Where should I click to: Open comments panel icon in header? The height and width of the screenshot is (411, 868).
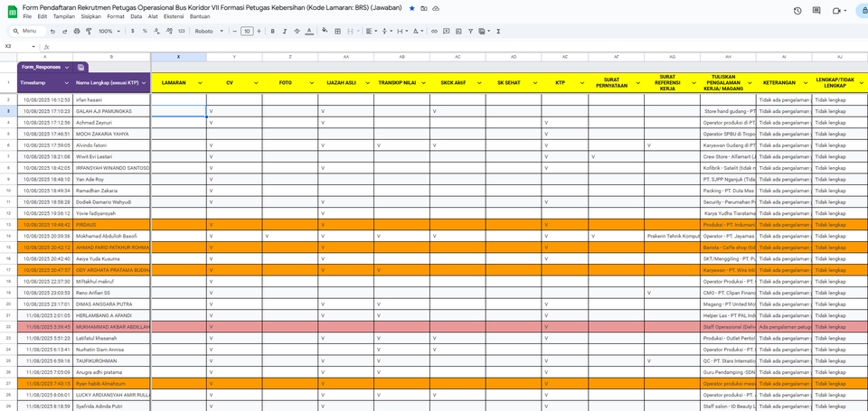click(816, 11)
